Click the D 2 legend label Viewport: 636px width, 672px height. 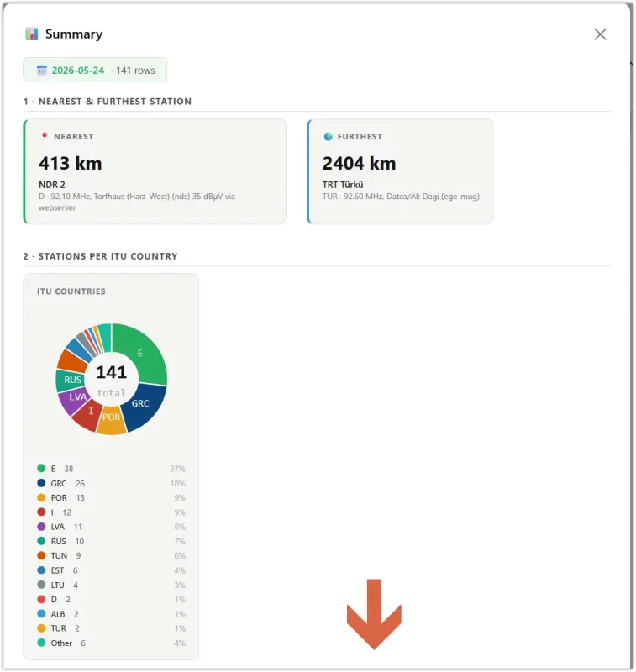pos(60,599)
